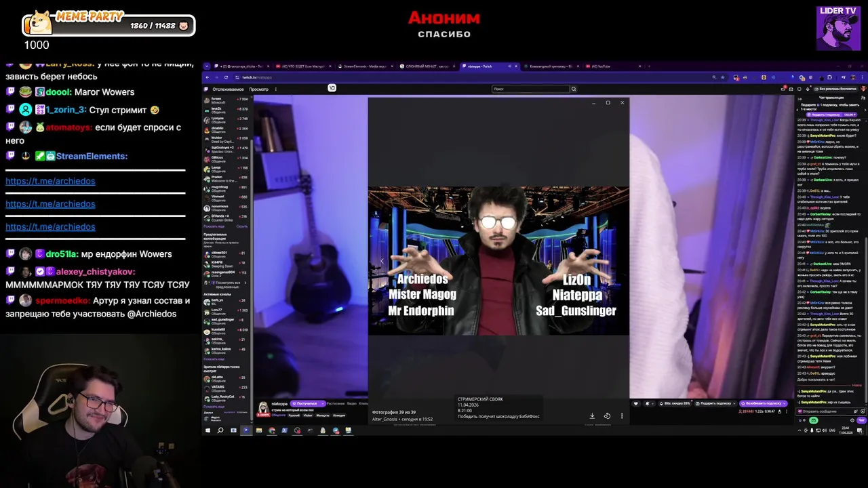
Task: Open photo viewer more options menu
Action: [x=622, y=416]
